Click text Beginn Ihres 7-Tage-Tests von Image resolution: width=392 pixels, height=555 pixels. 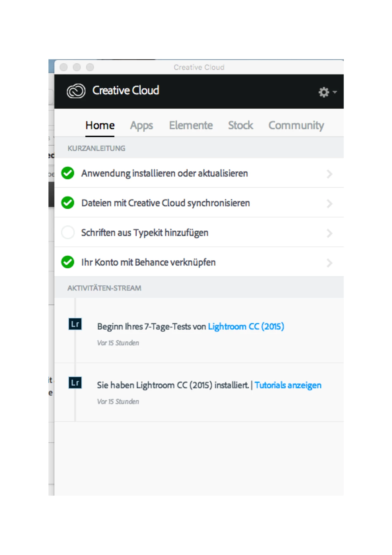click(152, 327)
